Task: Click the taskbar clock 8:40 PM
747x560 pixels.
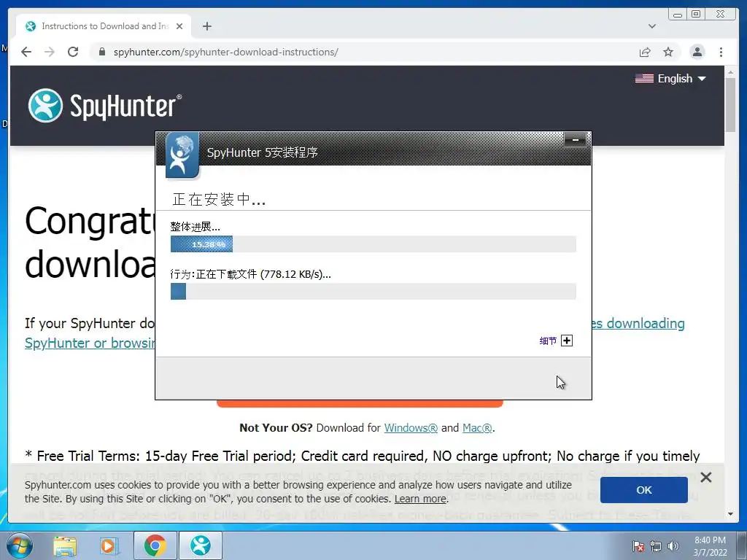Action: pos(710,546)
